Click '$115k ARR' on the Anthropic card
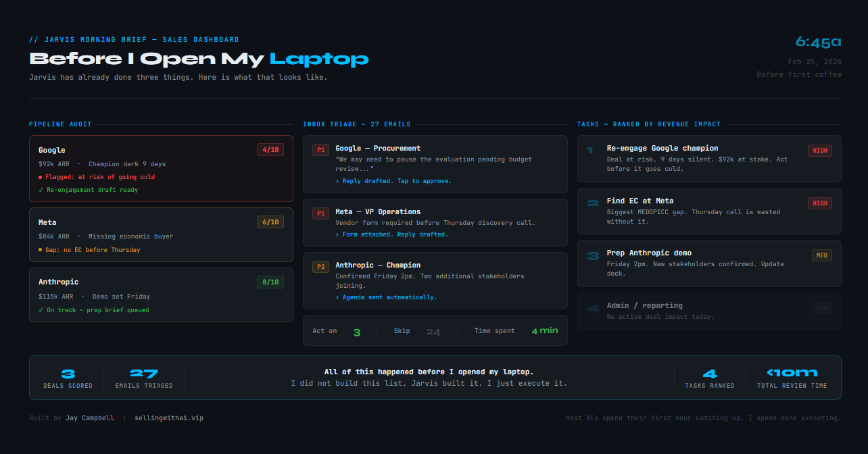 56,297
